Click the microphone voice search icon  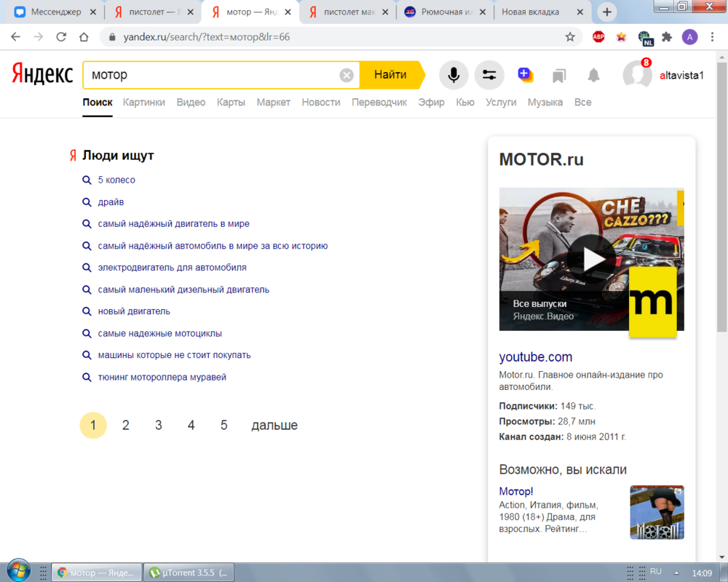point(453,75)
